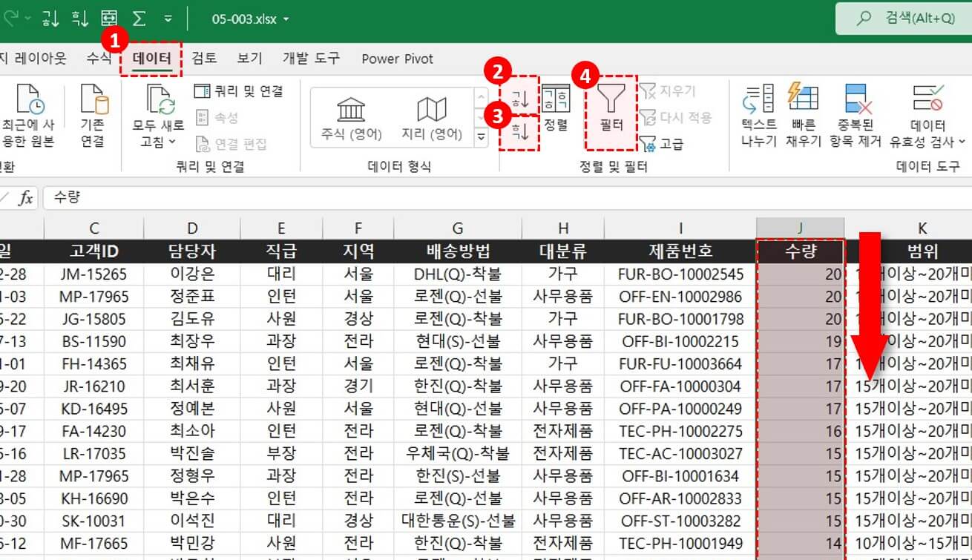Select column G header
The width and height of the screenshot is (972, 560).
(x=457, y=228)
